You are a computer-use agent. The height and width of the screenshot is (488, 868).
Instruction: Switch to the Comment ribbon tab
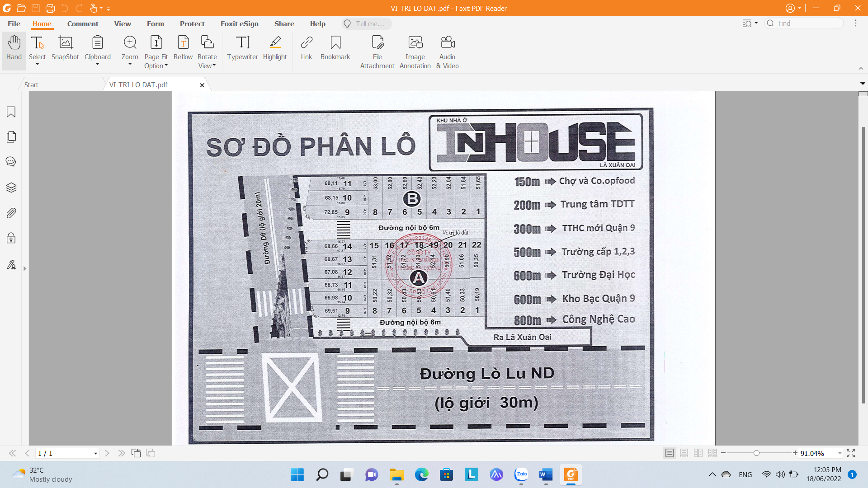click(x=83, y=23)
